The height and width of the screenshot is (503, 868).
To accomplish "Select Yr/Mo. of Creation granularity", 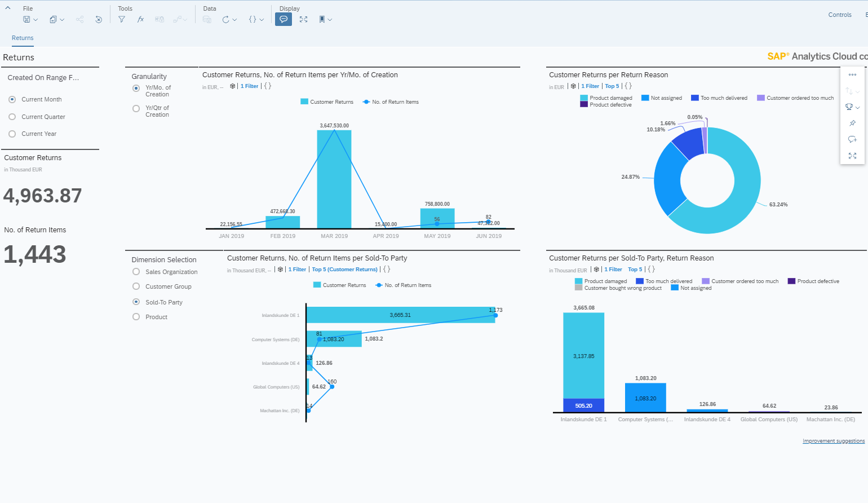I will [136, 88].
